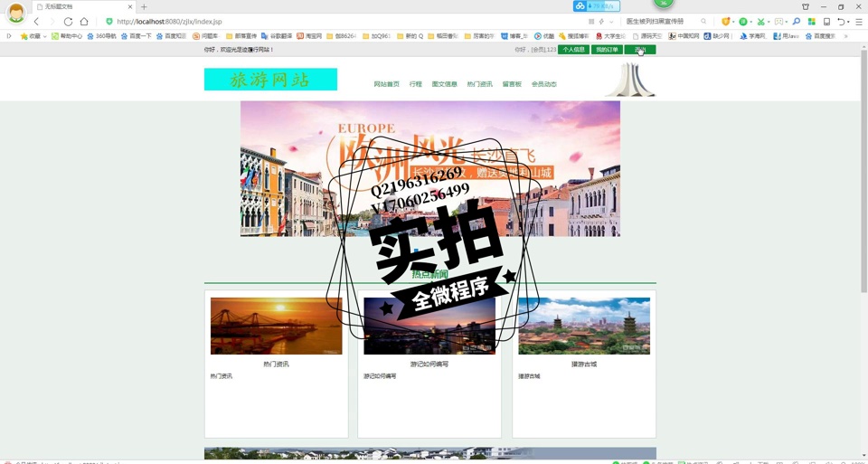Screen dimensions: 868x464
Task: Click the back navigation arrow
Action: (36, 22)
